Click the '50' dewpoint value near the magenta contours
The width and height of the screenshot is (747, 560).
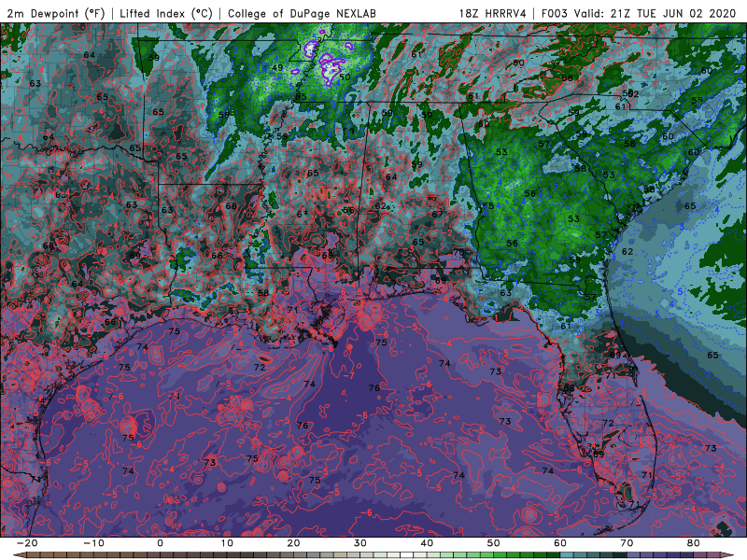[345, 77]
